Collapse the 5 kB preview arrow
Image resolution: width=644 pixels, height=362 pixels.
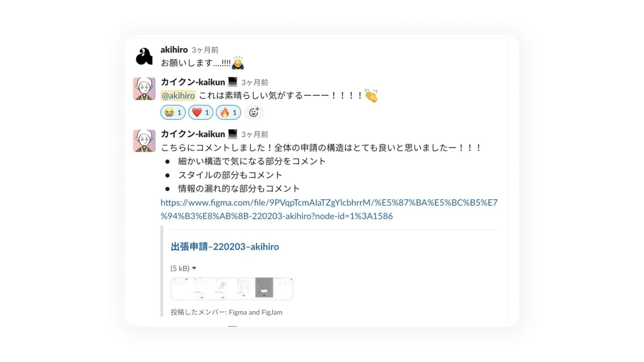(x=194, y=268)
